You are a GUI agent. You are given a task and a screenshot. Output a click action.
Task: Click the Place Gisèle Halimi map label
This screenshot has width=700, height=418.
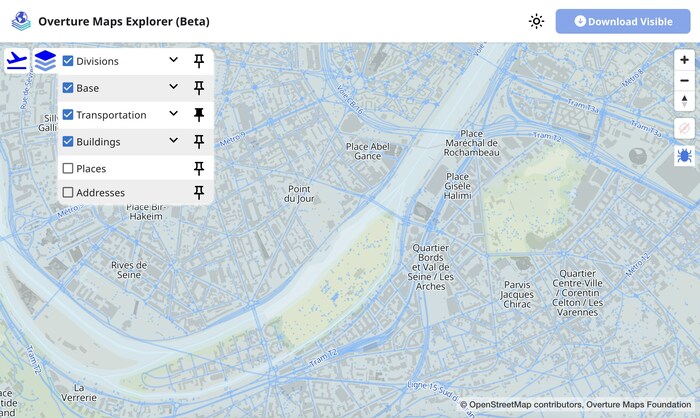point(458,186)
